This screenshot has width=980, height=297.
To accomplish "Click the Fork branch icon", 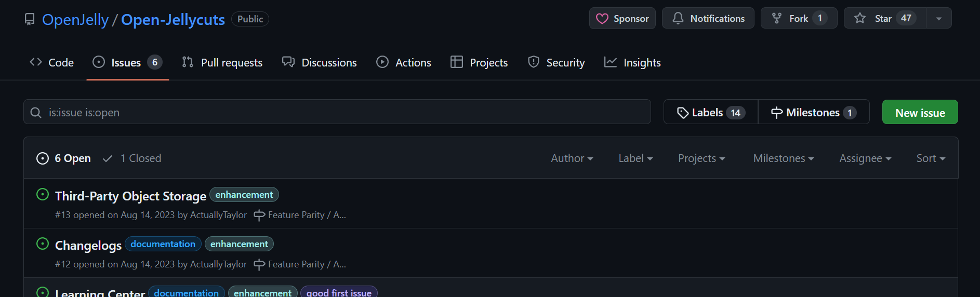I will click(x=777, y=18).
